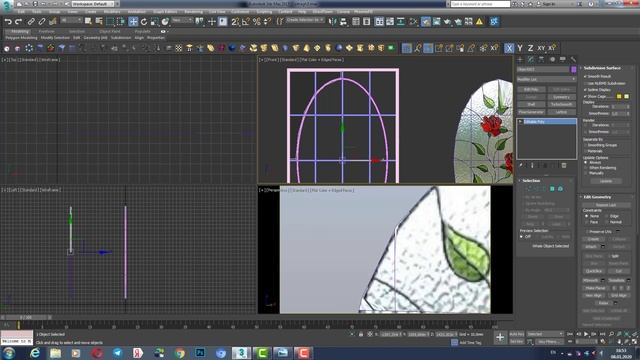Viewport: 640px width, 360px height.
Task: Click first yellow Show Cage color swatch
Action: coord(619,96)
